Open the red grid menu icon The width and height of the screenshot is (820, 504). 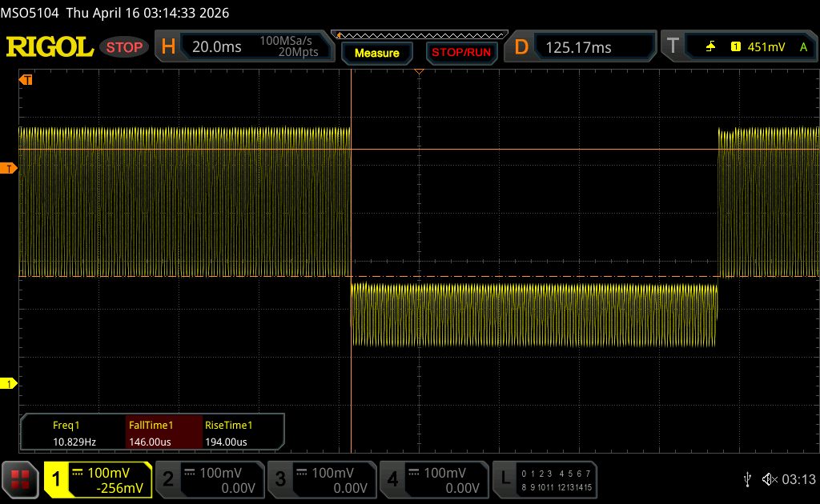(20, 478)
